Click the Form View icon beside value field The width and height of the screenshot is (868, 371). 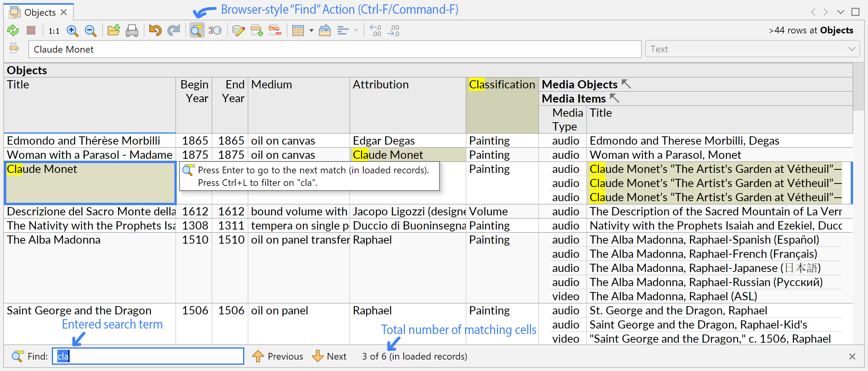pyautogui.click(x=14, y=48)
